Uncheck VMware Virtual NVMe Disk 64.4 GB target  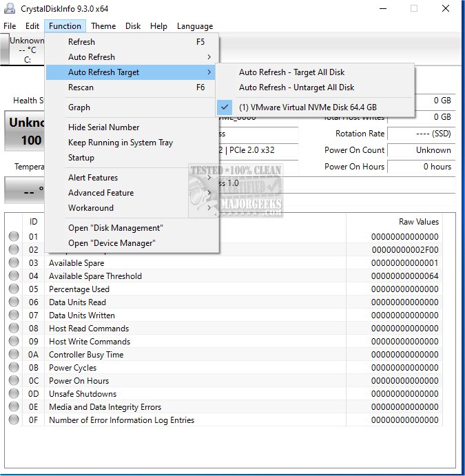pos(307,107)
